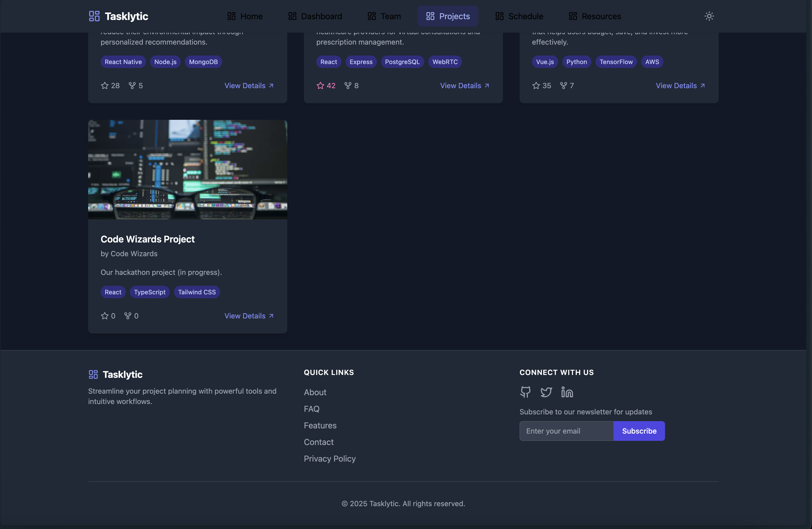Image resolution: width=812 pixels, height=529 pixels.
Task: Switch to the Schedule nav tab
Action: click(519, 16)
